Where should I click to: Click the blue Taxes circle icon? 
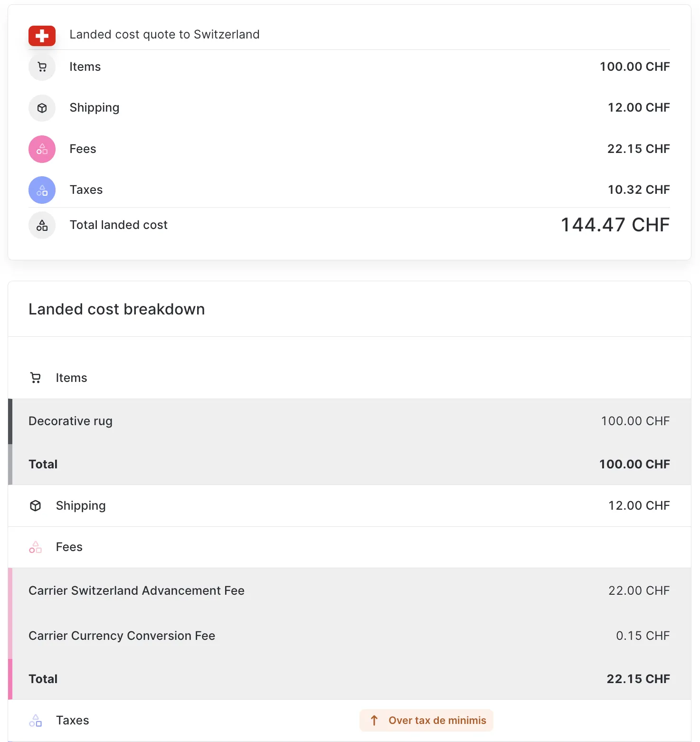[x=42, y=190]
